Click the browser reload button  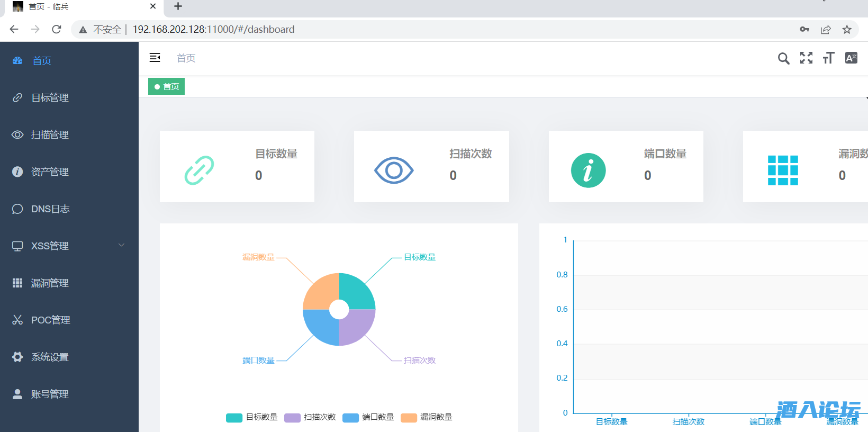click(x=57, y=30)
